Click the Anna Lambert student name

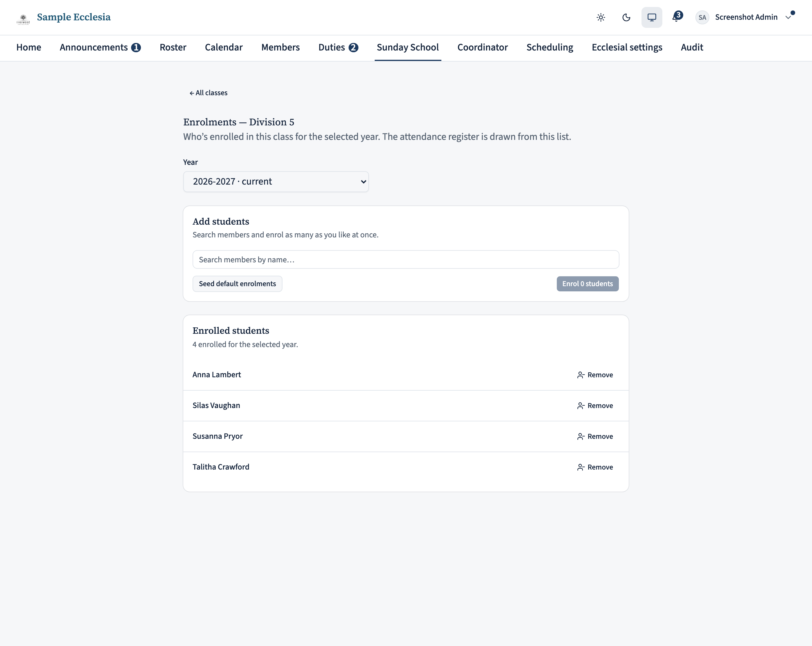217,375
